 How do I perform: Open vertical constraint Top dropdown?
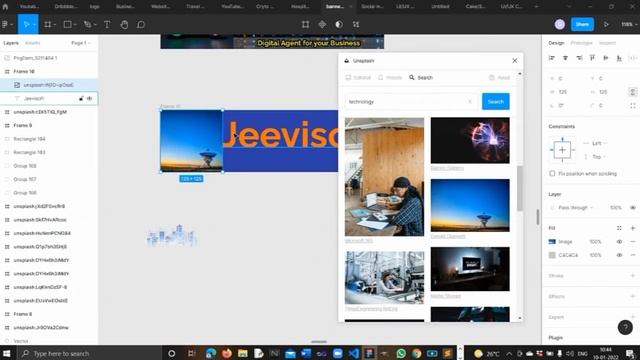599,157
